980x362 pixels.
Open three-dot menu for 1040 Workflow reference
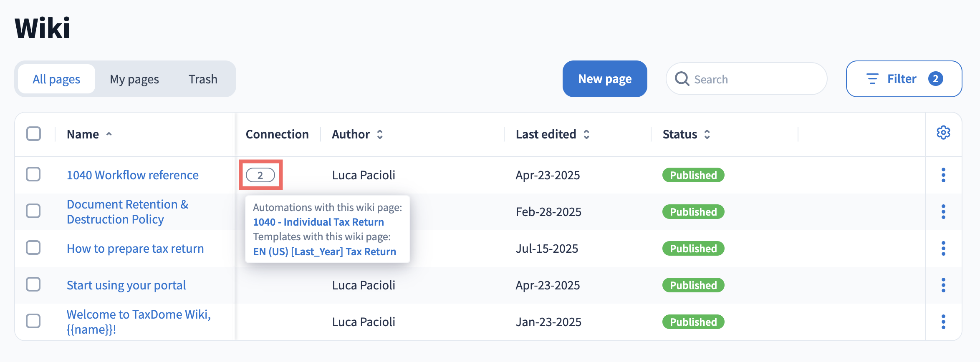(x=943, y=175)
